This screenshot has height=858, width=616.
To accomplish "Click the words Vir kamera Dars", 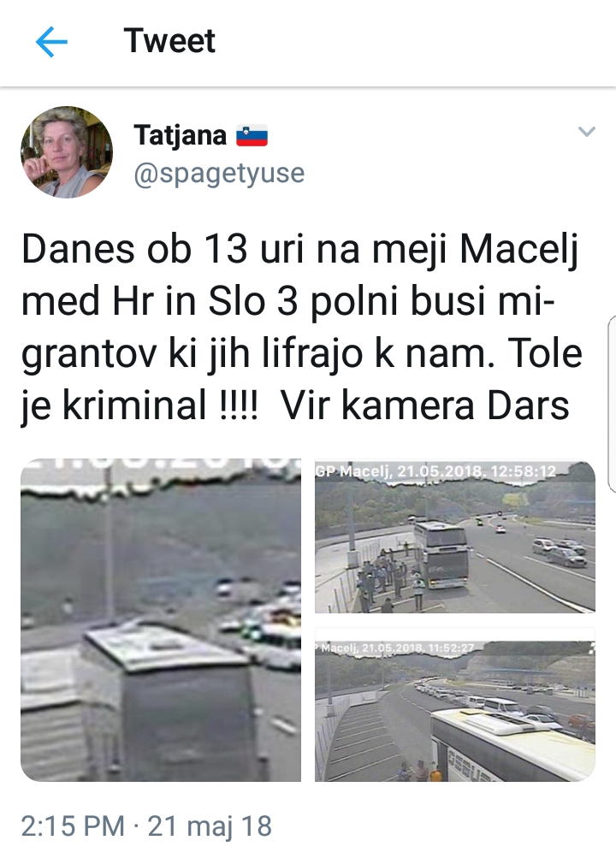I will 425,405.
